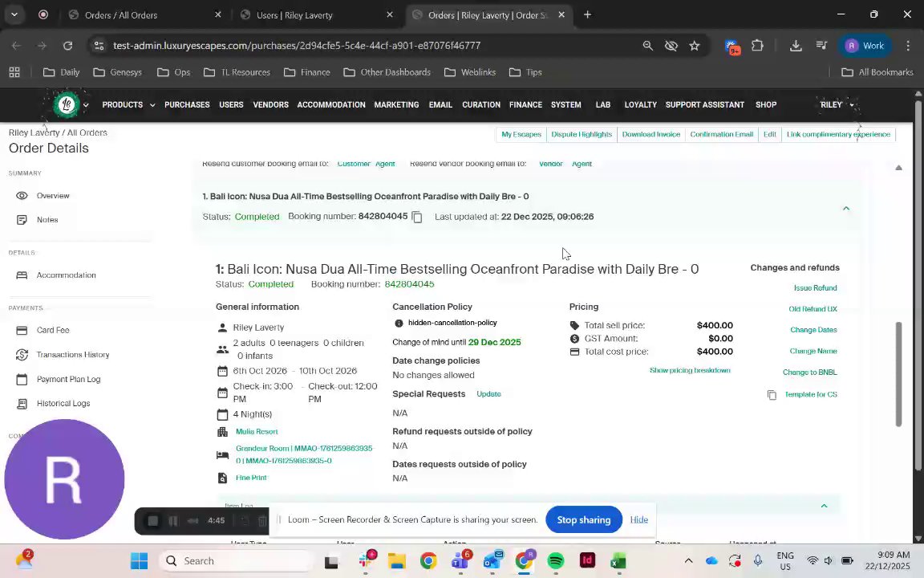The image size is (924, 578).
Task: Collapse the Item Log section
Action: point(824,506)
